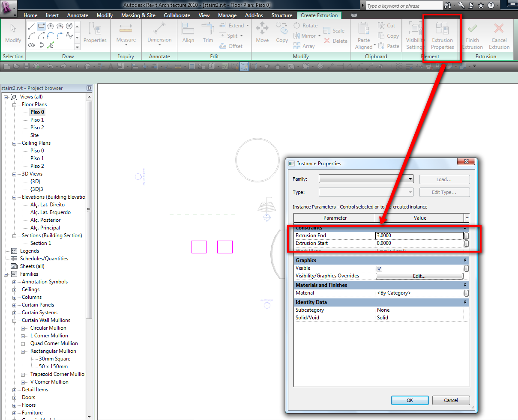
Task: Click the project browser vertical scrollbar
Action: (x=89, y=210)
